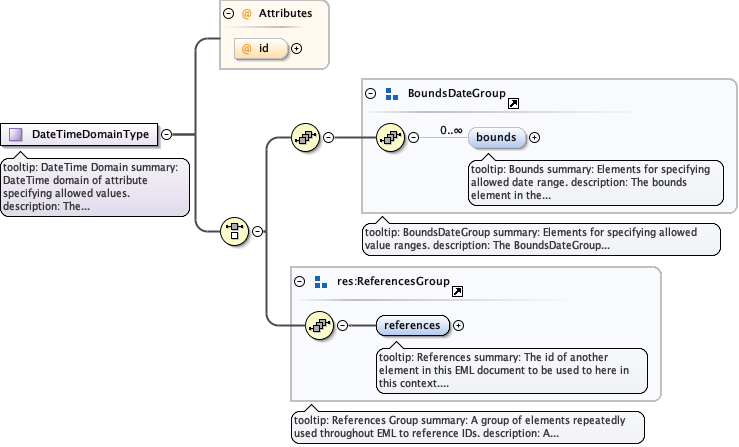Collapse the BoundsDateGroup container

(371, 94)
